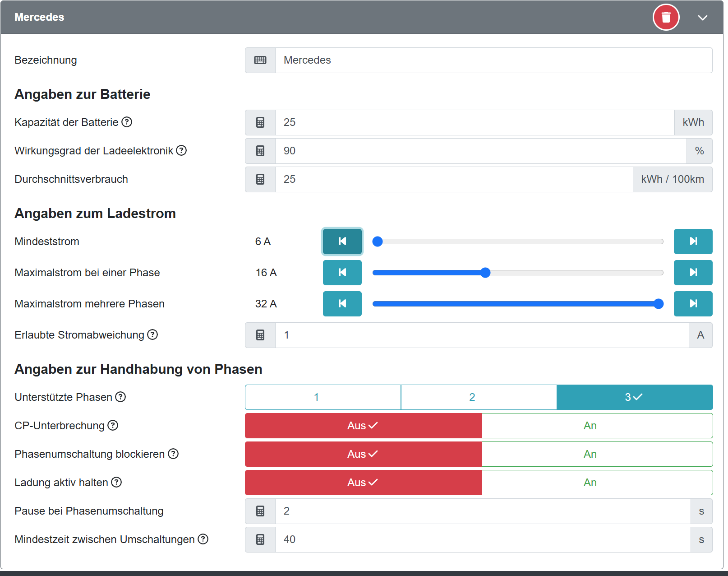This screenshot has width=728, height=576.
Task: Click the Maximalstrom bei einer Phase slider handle
Action: click(x=485, y=273)
